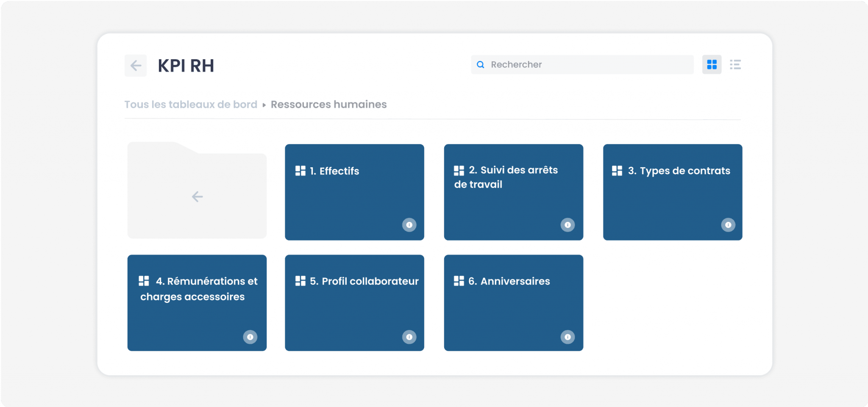Open 2. Suivi des arrêts de travail
This screenshot has height=407, width=868.
[513, 192]
